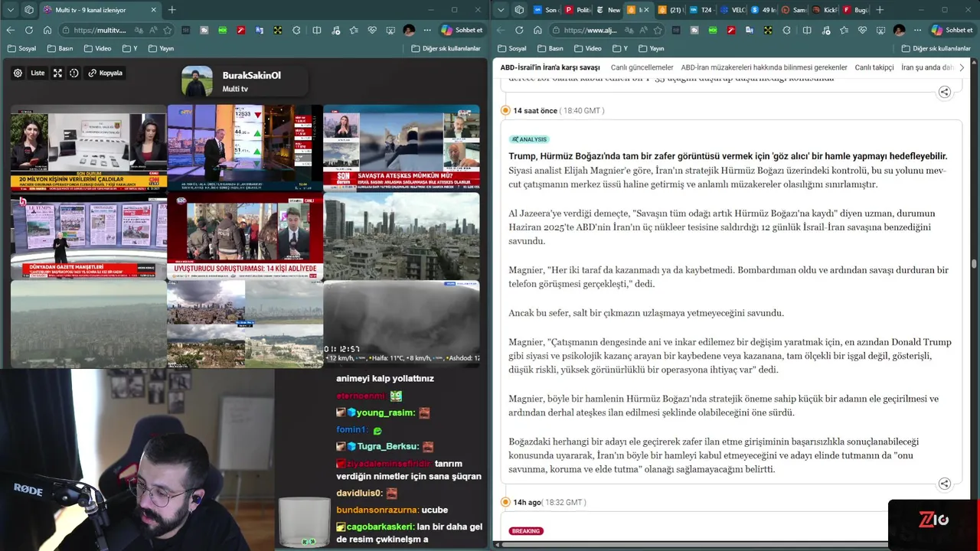
Task: Advance the topic bar with right chevron
Action: (962, 67)
